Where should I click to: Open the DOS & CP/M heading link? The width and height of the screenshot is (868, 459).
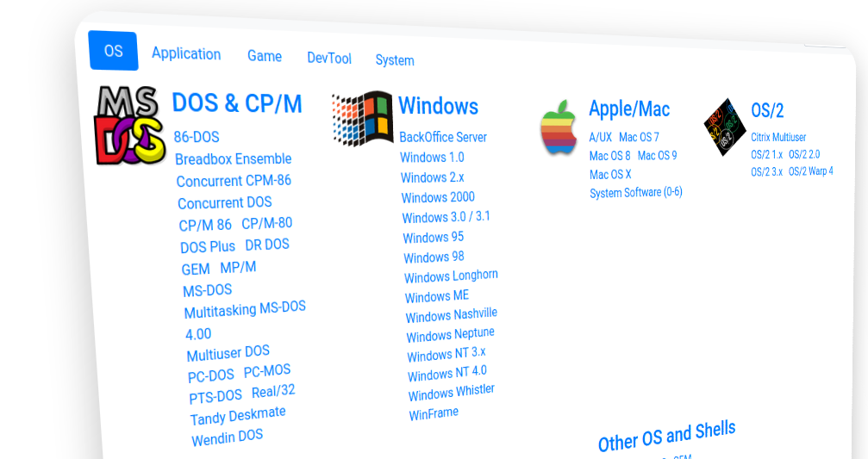click(237, 103)
